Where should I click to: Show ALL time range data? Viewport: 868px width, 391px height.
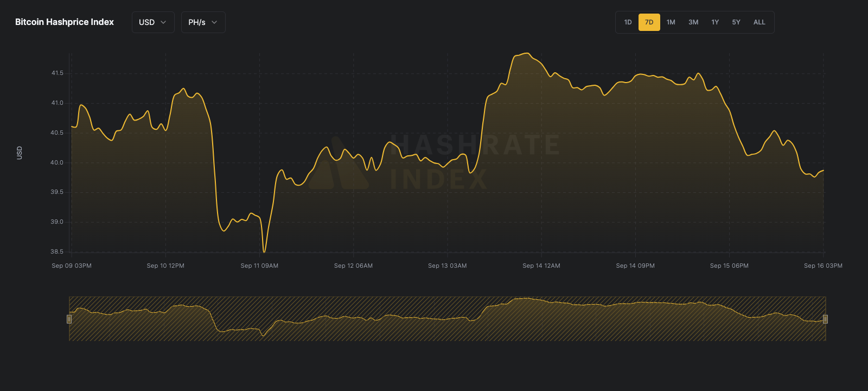(x=759, y=22)
